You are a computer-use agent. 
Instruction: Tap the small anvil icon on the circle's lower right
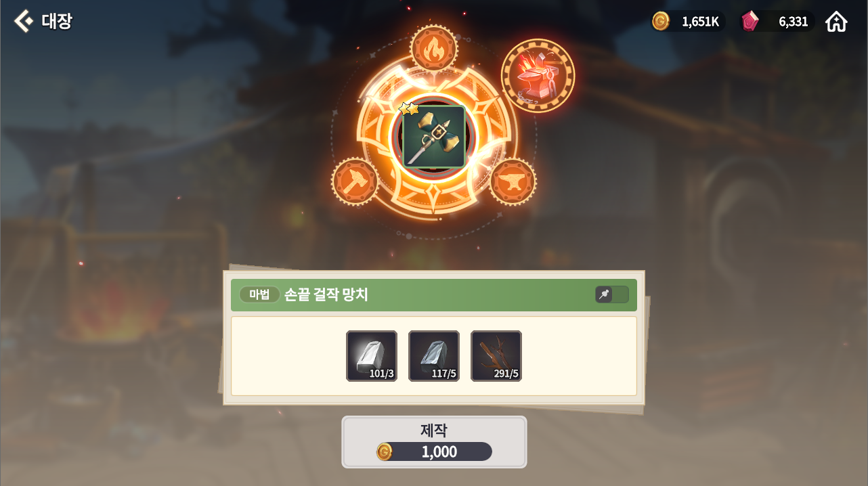[513, 181]
